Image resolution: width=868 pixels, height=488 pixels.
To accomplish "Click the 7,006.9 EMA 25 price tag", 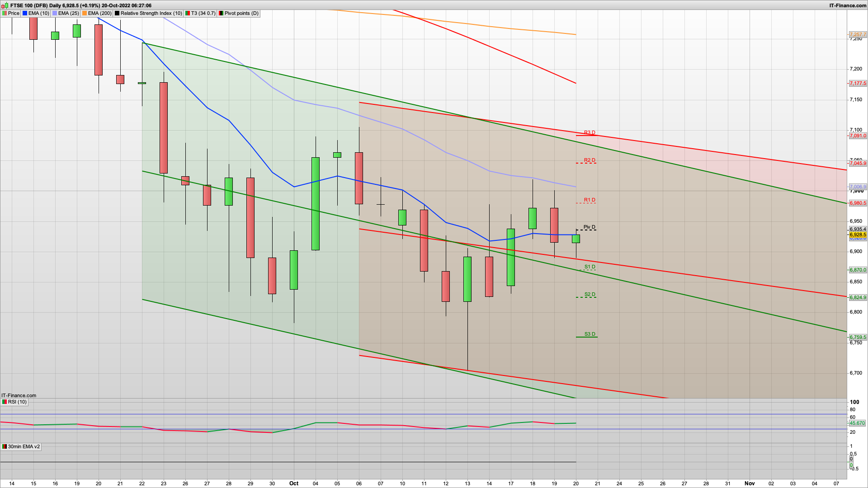I will [x=858, y=187].
